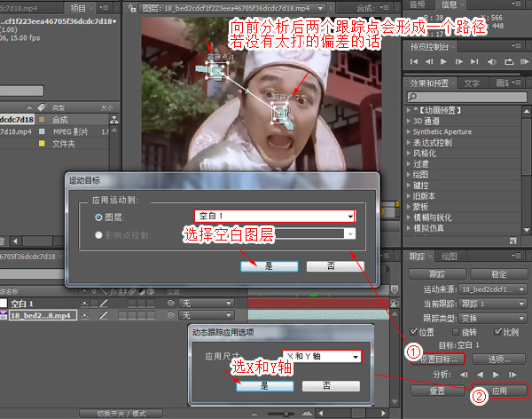The height and width of the screenshot is (419, 532).
Task: Click 应用 apply button in tracker
Action: coord(499,391)
